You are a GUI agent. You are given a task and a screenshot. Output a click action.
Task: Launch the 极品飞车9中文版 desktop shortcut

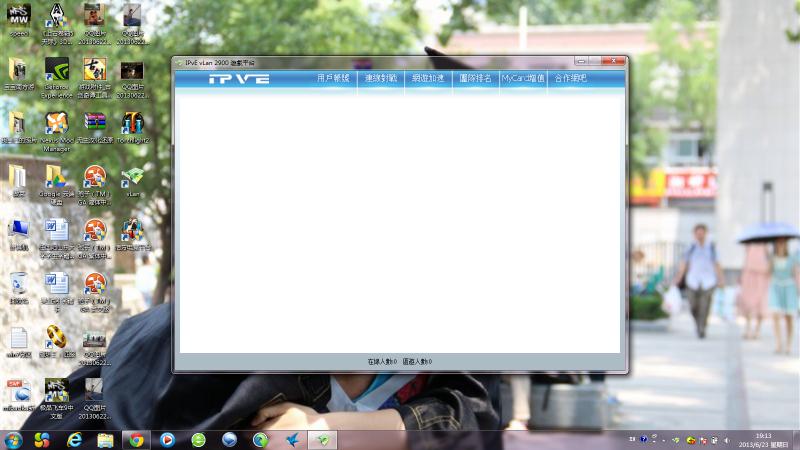click(x=57, y=399)
